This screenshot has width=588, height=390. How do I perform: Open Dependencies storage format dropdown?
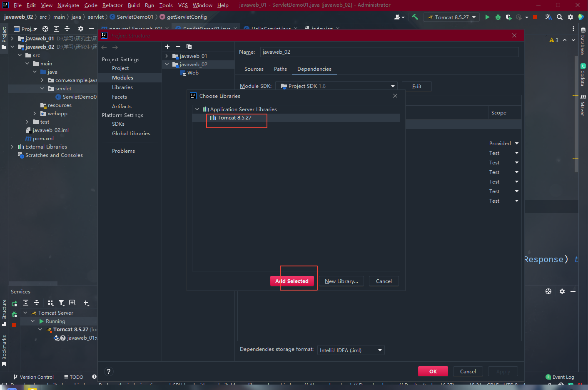tap(351, 350)
